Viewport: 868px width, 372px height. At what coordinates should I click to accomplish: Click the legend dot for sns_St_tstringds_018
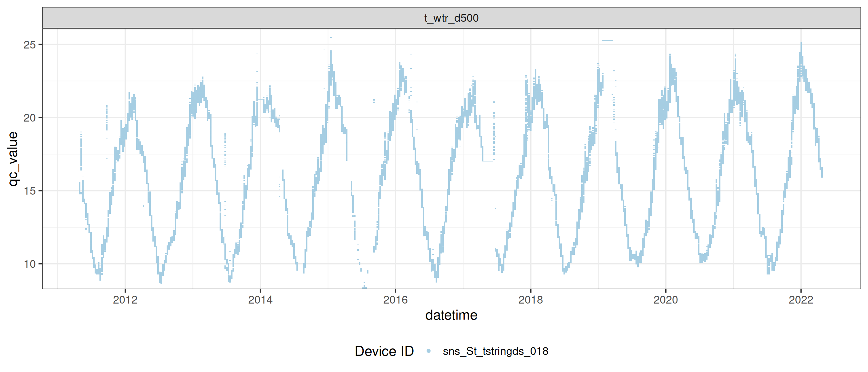[429, 351]
